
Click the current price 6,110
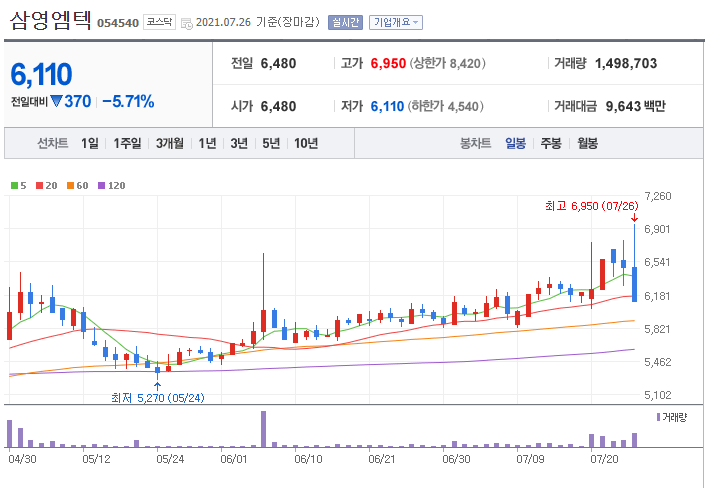(x=41, y=74)
